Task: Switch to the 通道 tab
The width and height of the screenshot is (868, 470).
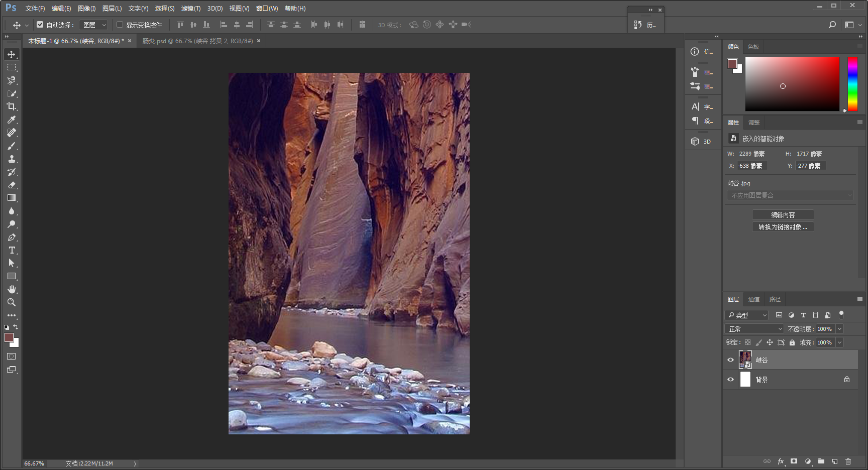Action: coord(754,299)
